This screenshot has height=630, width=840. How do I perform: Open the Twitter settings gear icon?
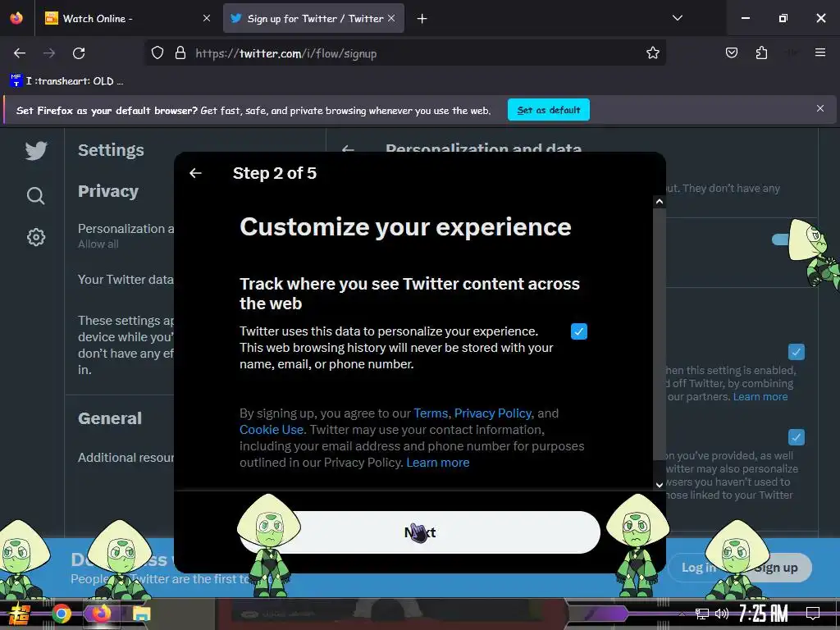[x=36, y=237]
